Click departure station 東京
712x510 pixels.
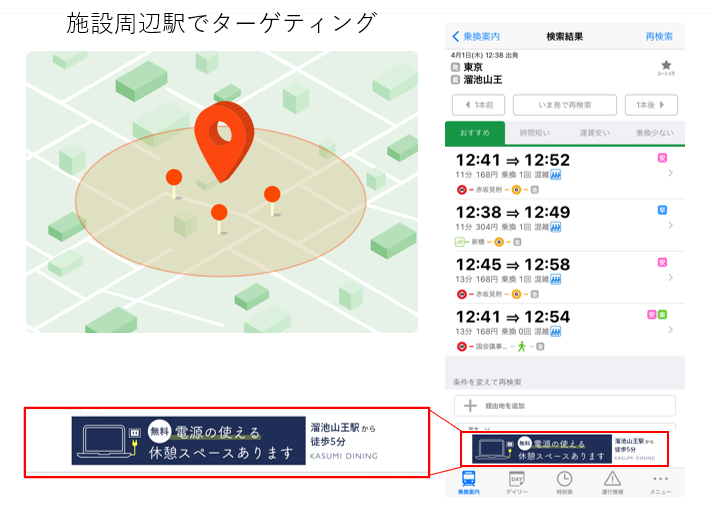pos(473,67)
